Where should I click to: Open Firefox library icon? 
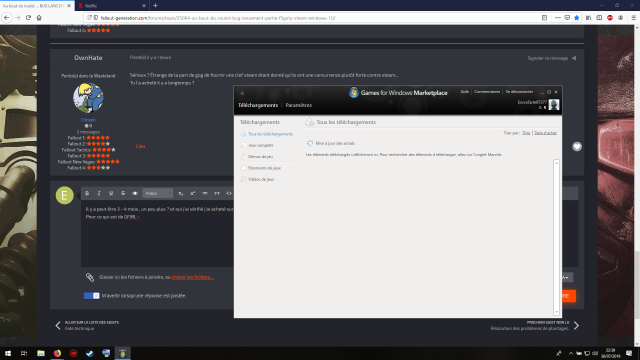(x=588, y=18)
